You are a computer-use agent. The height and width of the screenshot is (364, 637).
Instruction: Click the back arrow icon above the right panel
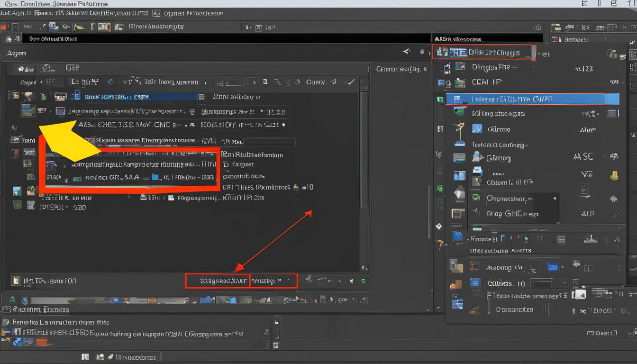coord(406,50)
